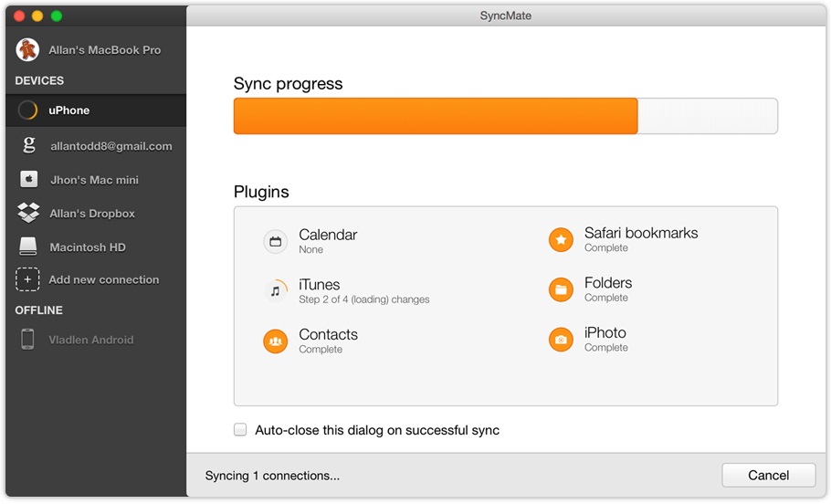Click the Safari bookmarks star icon
This screenshot has height=504, width=831.
562,240
